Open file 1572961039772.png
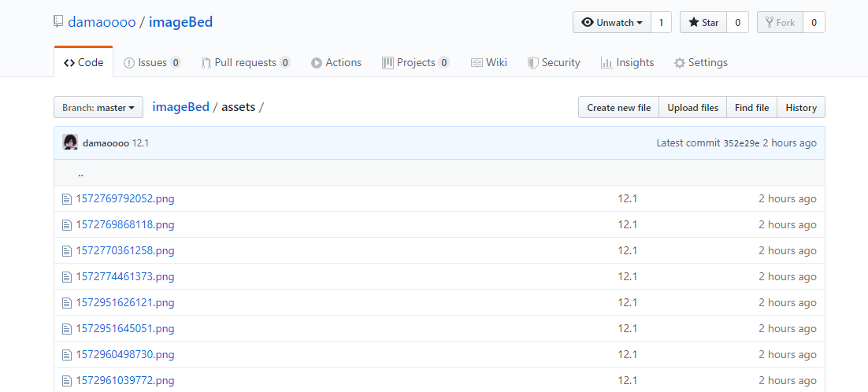Viewport: 868px width, 392px height. (125, 380)
